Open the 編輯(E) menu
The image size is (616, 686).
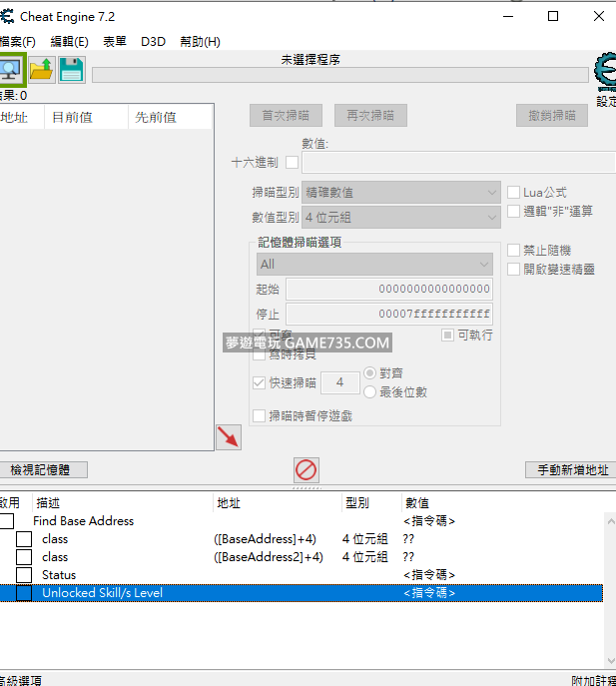point(69,42)
